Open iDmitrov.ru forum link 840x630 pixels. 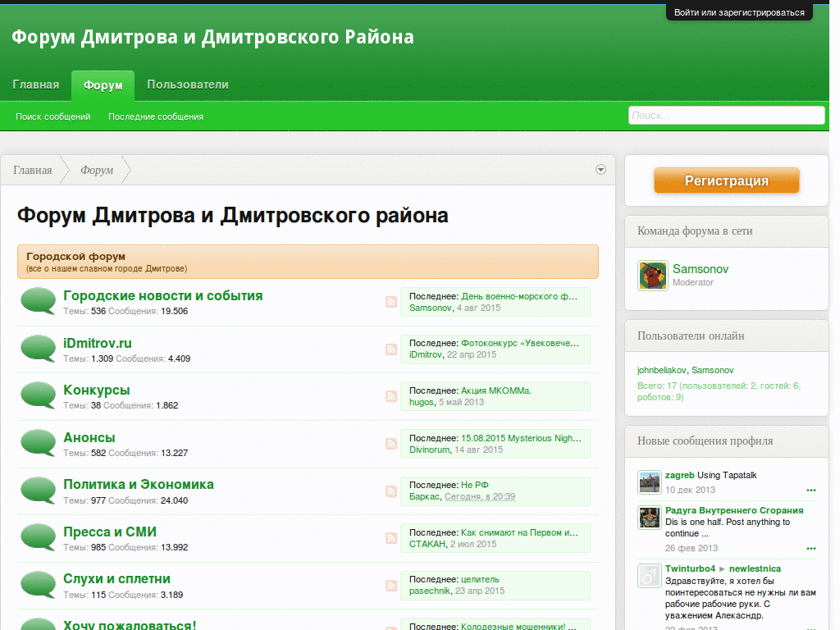click(x=98, y=344)
